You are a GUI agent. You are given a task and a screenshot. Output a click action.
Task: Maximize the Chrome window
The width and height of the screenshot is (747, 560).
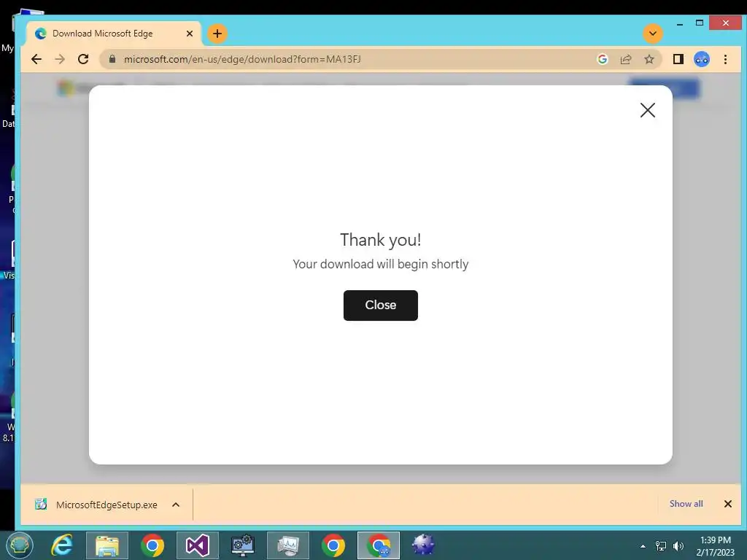click(x=700, y=23)
